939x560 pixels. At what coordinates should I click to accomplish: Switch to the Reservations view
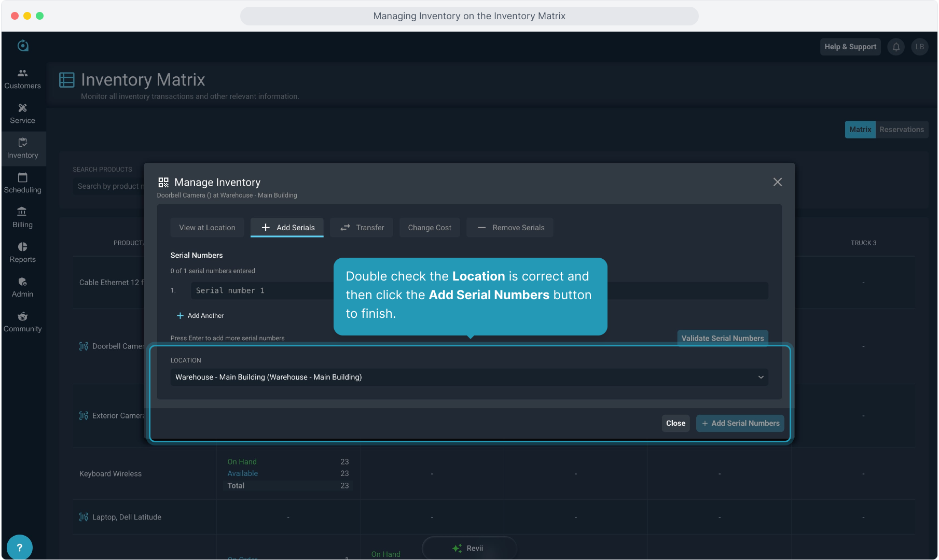tap(901, 130)
